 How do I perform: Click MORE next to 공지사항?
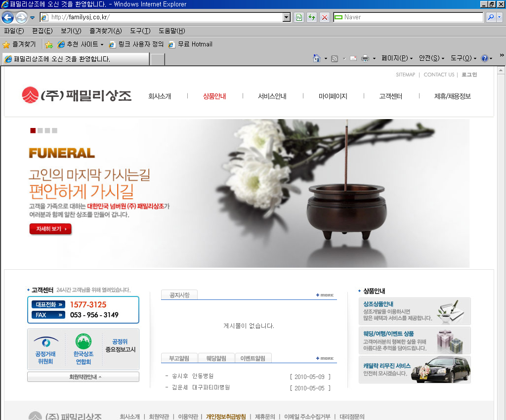pyautogui.click(x=325, y=295)
